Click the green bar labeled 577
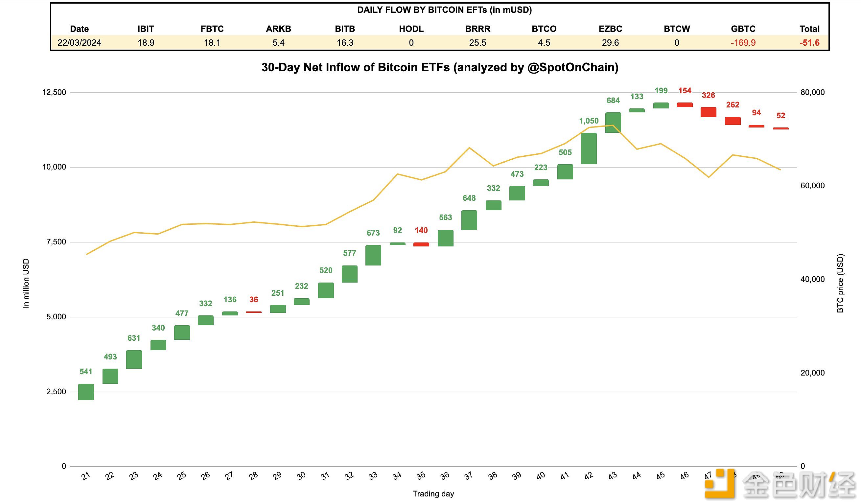This screenshot has width=861, height=504. pyautogui.click(x=350, y=274)
